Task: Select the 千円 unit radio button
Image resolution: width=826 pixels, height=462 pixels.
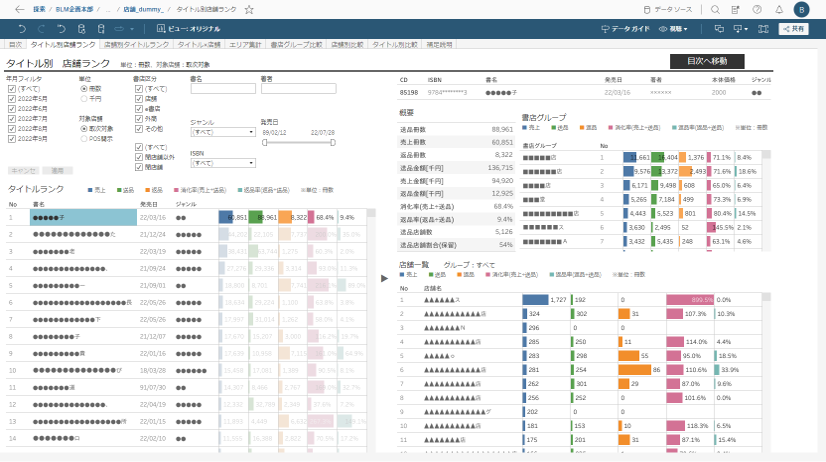Action: [82, 98]
